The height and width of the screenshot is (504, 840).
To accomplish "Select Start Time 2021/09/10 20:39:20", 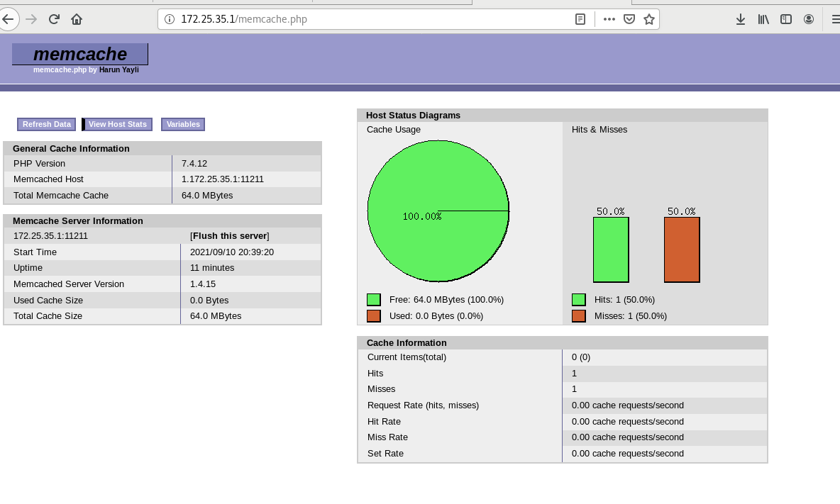I will pyautogui.click(x=232, y=252).
